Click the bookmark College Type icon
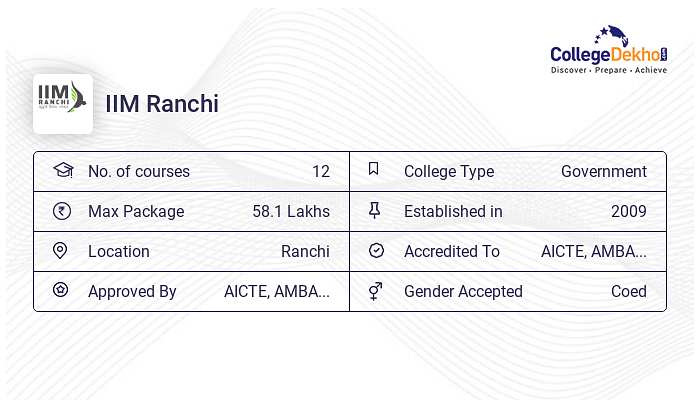The width and height of the screenshot is (700, 400). [373, 168]
